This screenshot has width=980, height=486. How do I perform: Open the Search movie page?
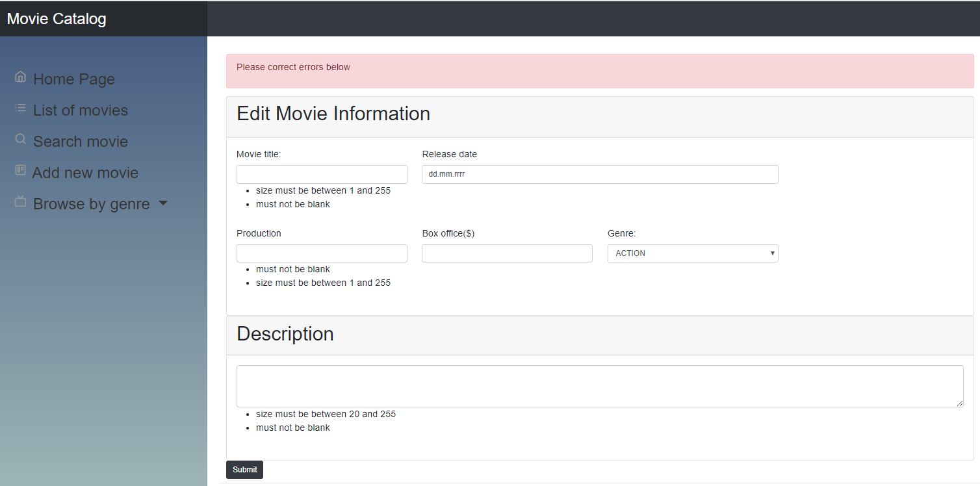point(81,142)
